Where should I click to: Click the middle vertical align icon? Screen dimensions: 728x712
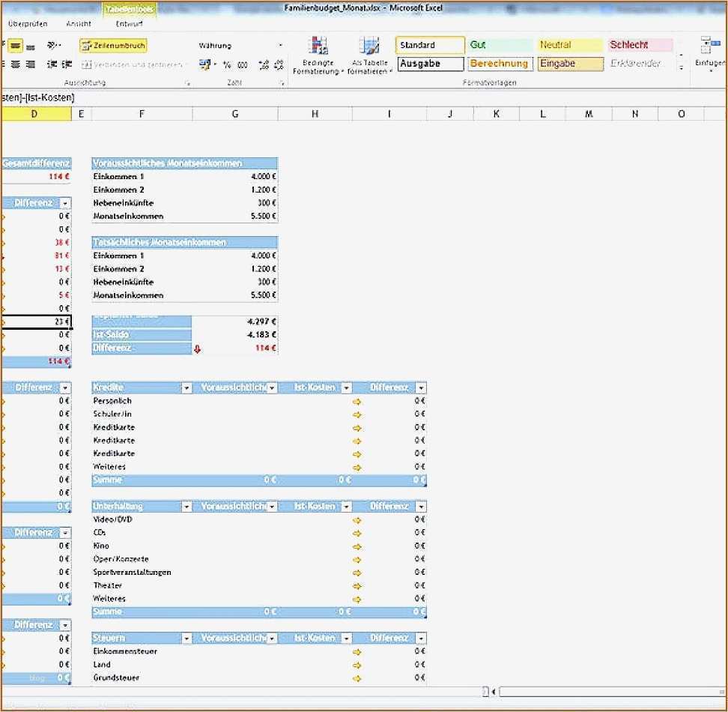click(x=16, y=46)
